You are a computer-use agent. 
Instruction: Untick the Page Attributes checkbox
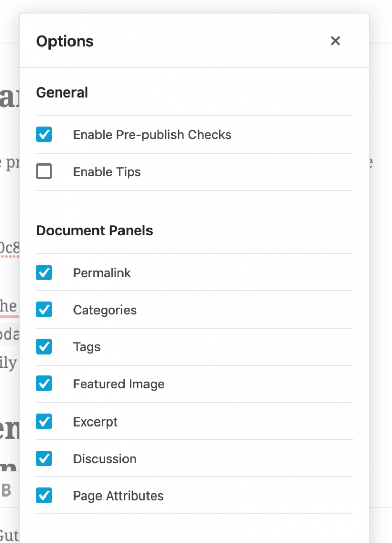pos(44,495)
